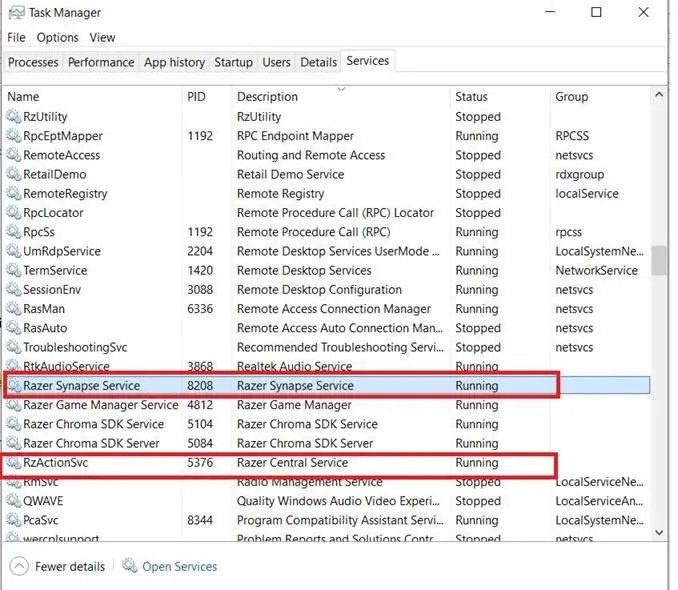Switch to the Performance tab

(101, 62)
